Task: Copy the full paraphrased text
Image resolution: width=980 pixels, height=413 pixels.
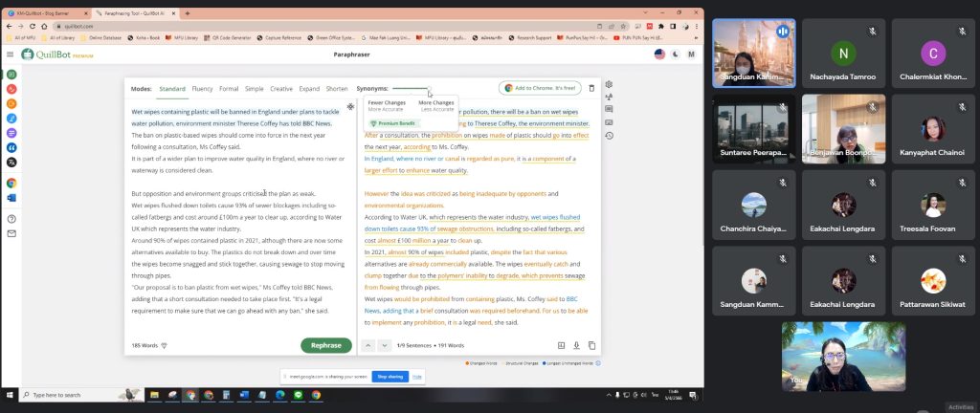Action: click(592, 345)
